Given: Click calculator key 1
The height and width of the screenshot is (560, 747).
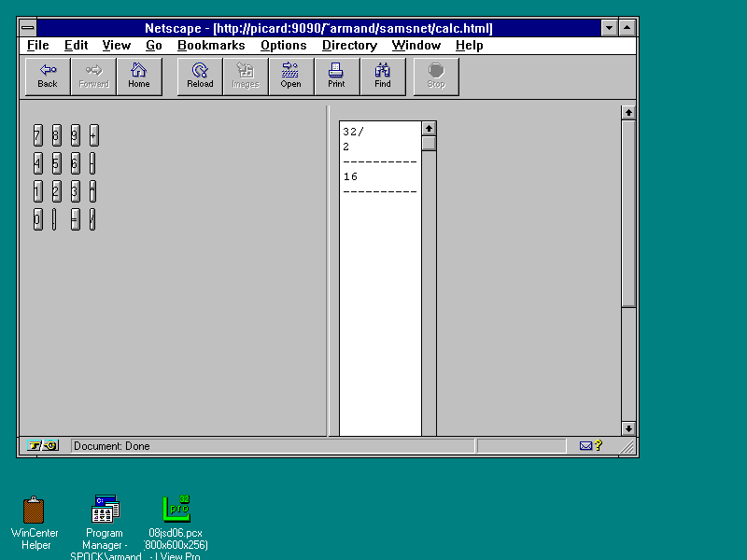Looking at the screenshot, I should point(37,191).
